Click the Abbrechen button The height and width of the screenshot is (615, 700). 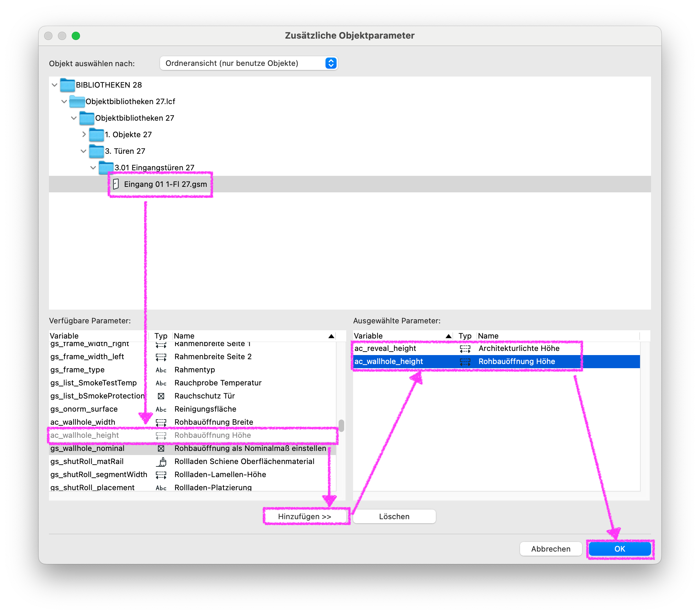point(551,549)
